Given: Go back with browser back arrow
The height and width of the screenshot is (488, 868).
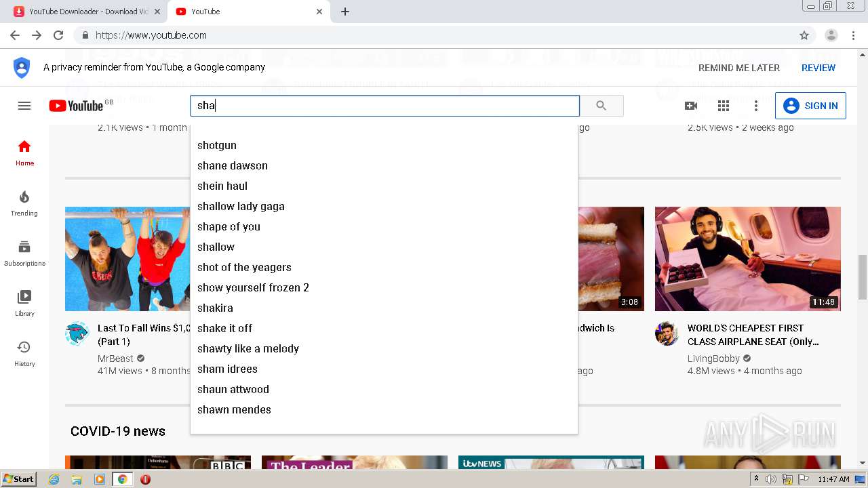Looking at the screenshot, I should pyautogui.click(x=15, y=35).
